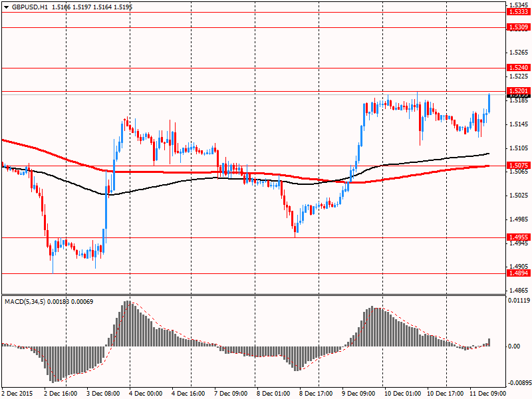Click the 1.5105 price scale value
Image resolution: width=532 pixels, height=399 pixels.
(519, 148)
